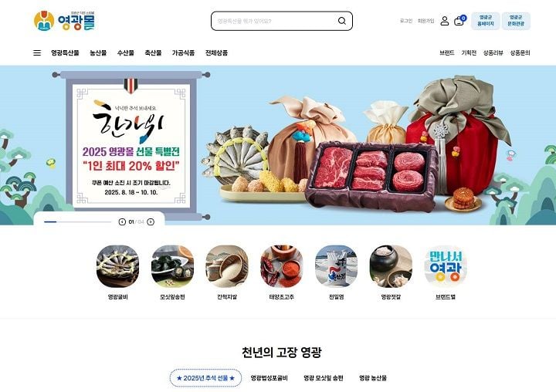Click the 로그인 link
Screen dimensions: 556x392
406,21
